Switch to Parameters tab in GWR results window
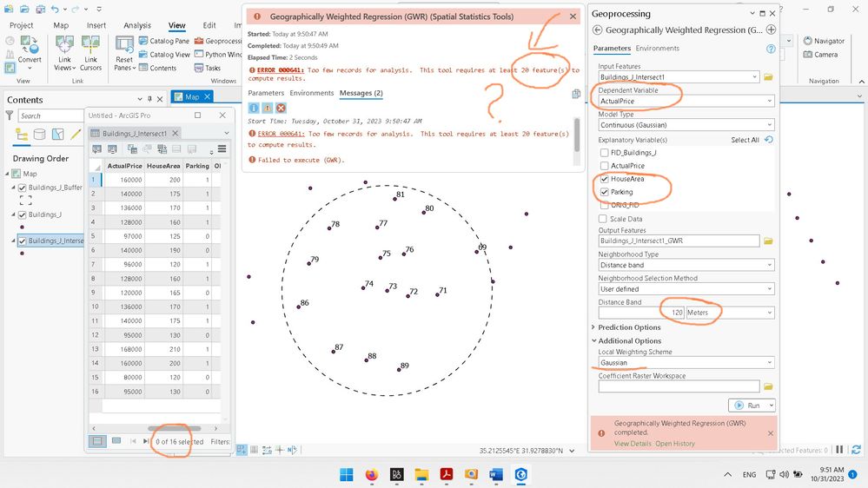 tap(266, 93)
